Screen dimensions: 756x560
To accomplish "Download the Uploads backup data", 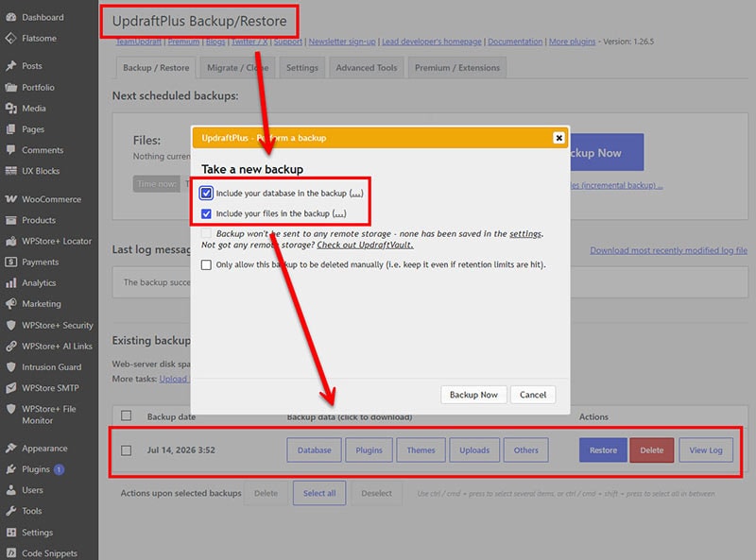I will point(474,450).
